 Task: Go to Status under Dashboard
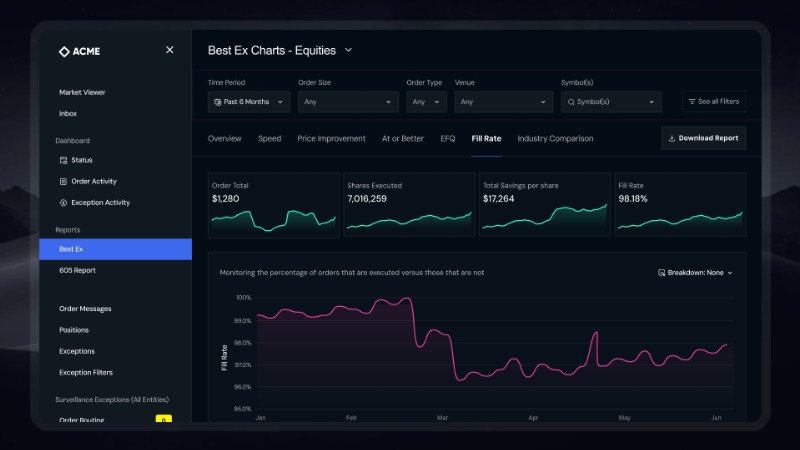[x=82, y=160]
